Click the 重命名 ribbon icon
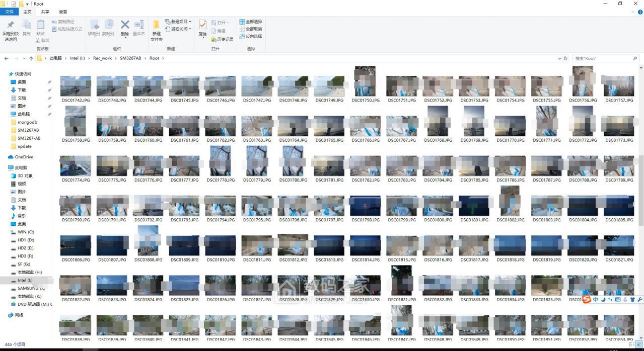 pyautogui.click(x=139, y=25)
